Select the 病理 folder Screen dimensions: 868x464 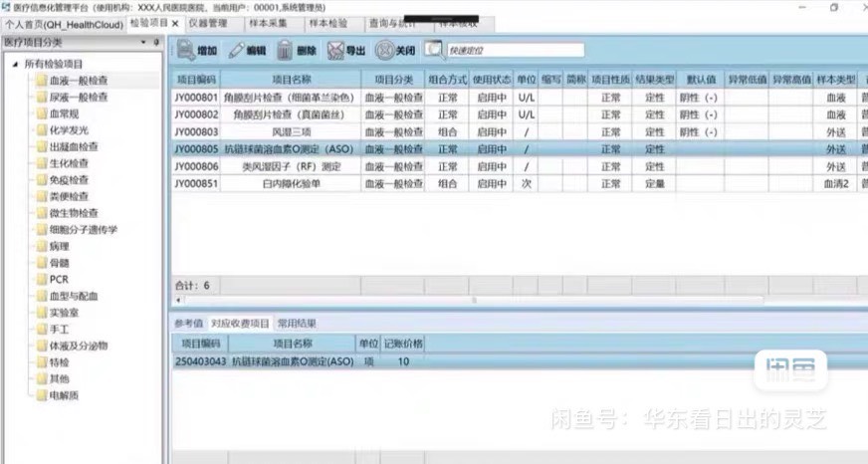[53, 247]
